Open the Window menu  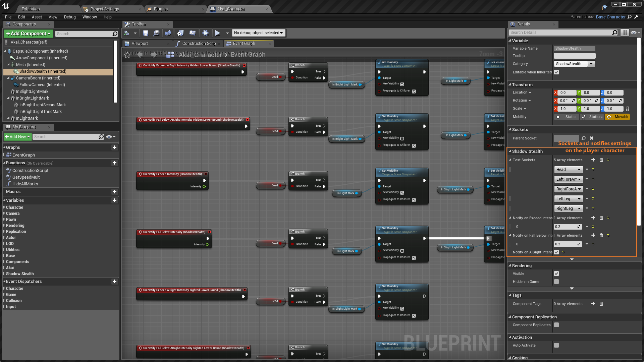90,17
